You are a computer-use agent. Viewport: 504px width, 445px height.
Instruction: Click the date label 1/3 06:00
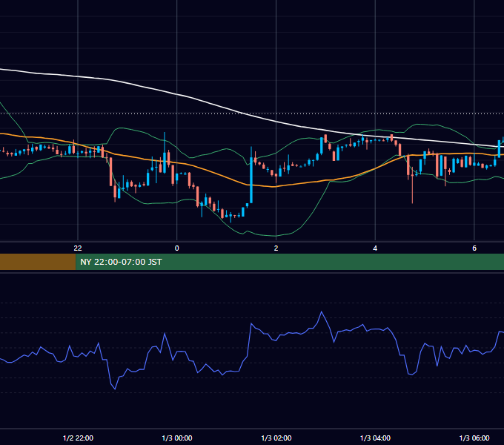point(474,438)
